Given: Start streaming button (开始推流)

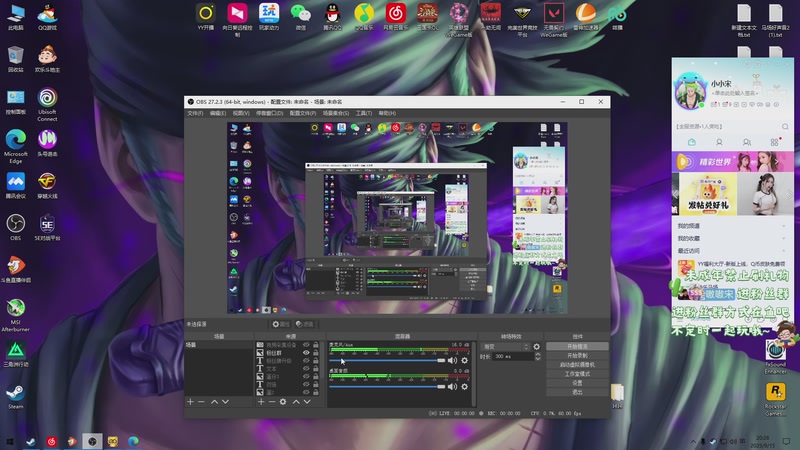Looking at the screenshot, I should pos(577,346).
